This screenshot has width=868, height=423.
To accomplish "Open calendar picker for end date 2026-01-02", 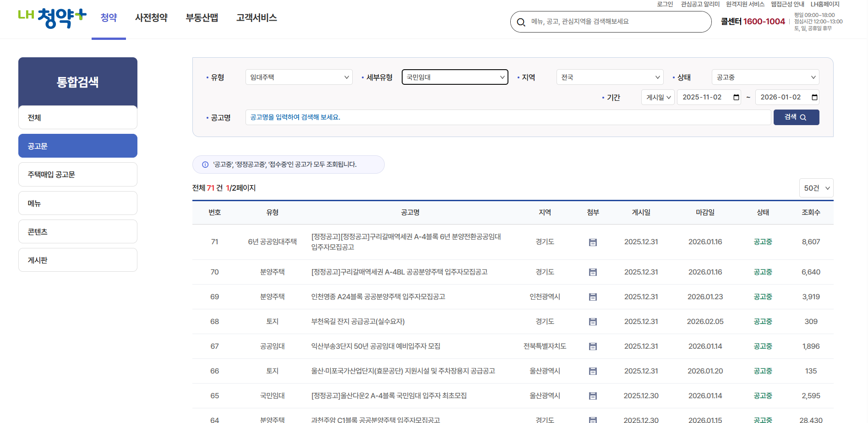I will click(x=814, y=97).
